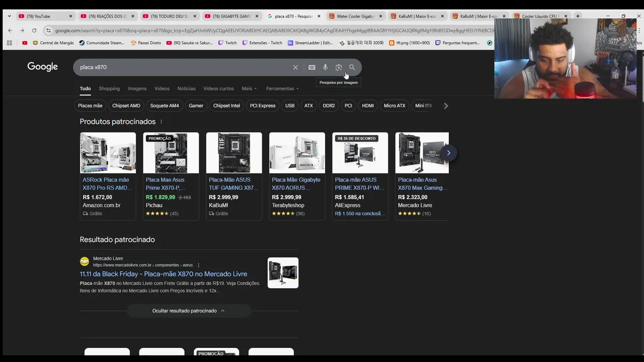Open the site info icon in address bar
This screenshot has width=644, height=362.
click(48, 31)
